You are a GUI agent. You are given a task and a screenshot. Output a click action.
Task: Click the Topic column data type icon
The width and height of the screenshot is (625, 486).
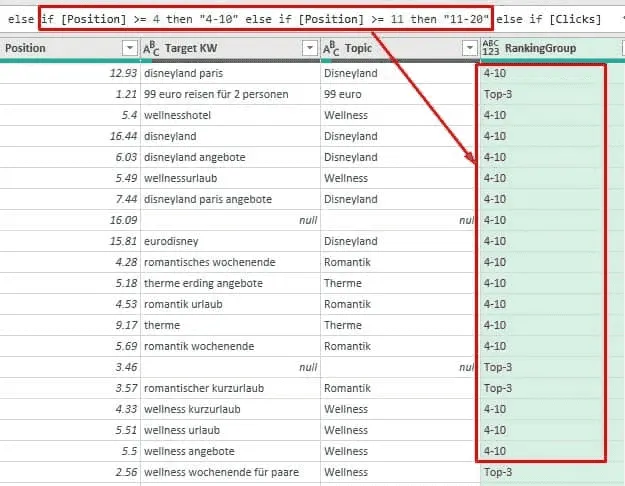[x=331, y=48]
